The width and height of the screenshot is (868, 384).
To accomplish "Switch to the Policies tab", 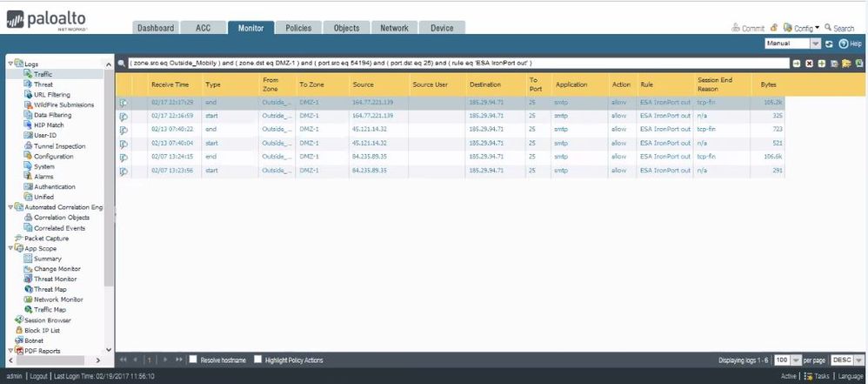I will 298,28.
